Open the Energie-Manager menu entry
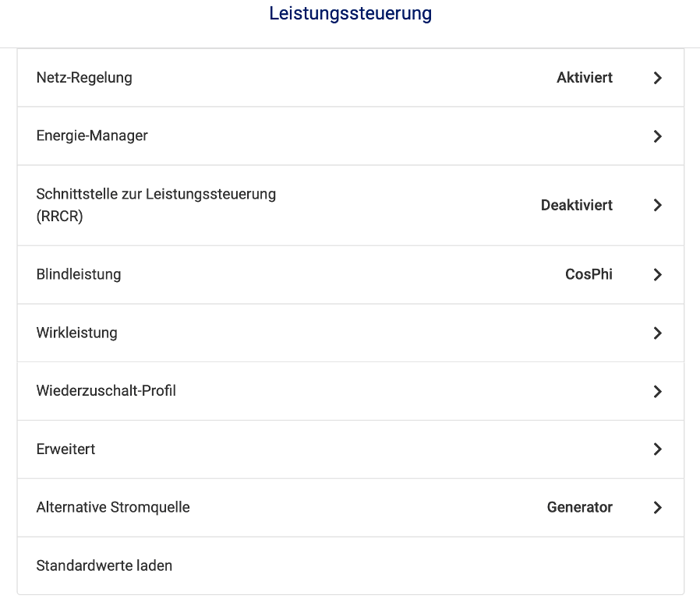The height and width of the screenshot is (606, 700). 351,136
